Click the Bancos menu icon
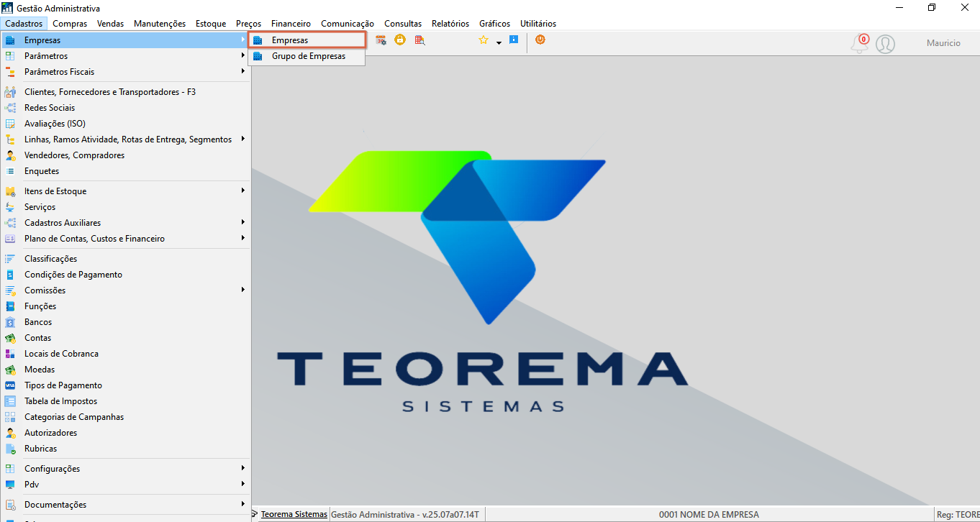Image resolution: width=980 pixels, height=522 pixels. click(x=10, y=322)
